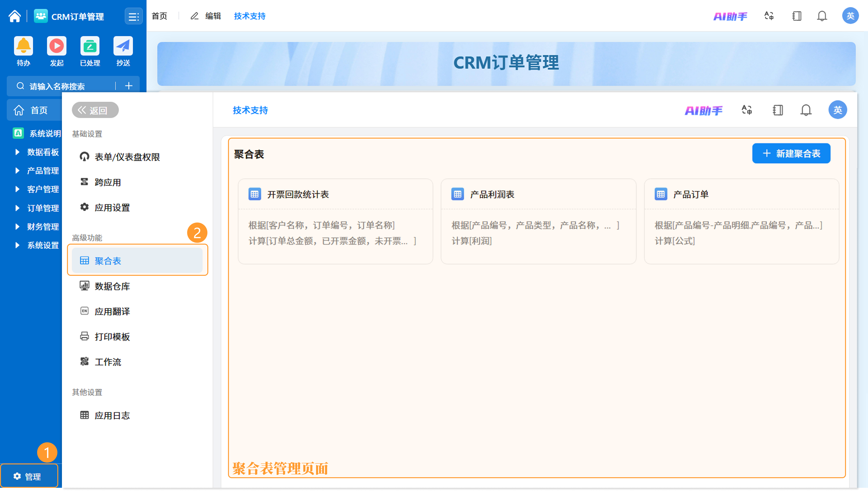Click the notebook icon in inner panel header
The image size is (868, 491).
point(778,110)
